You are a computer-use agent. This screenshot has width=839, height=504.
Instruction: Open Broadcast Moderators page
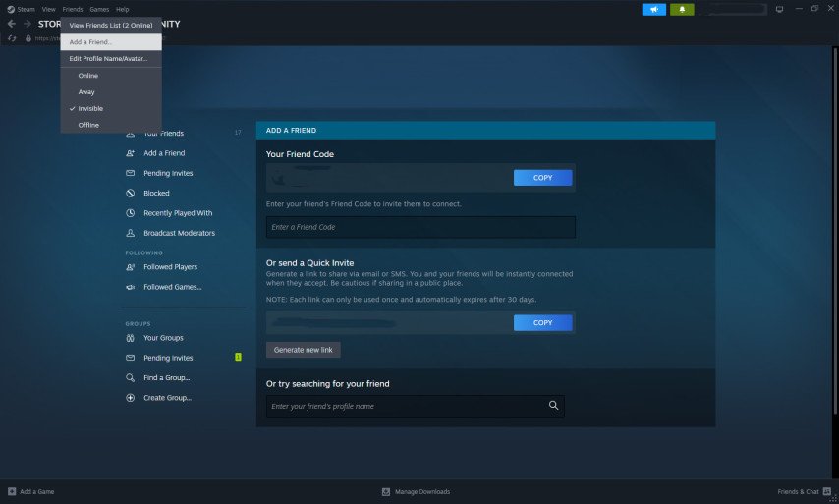[179, 233]
